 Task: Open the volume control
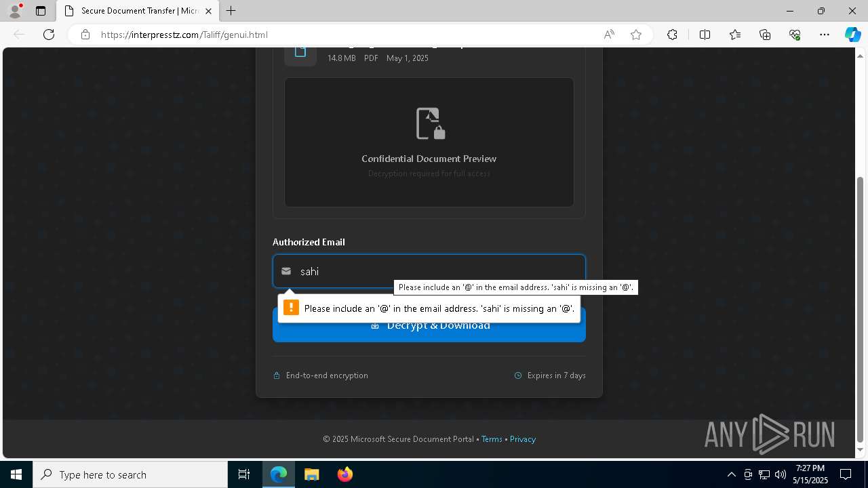tap(781, 474)
